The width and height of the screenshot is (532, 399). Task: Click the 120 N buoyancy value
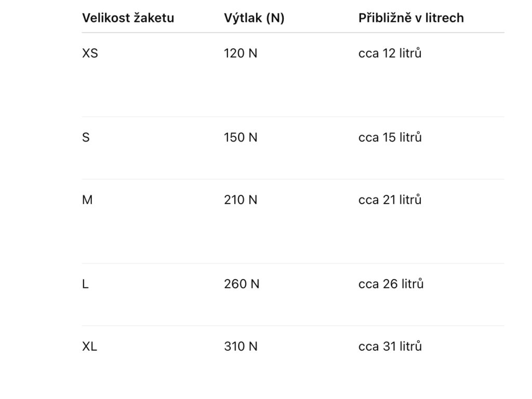point(241,54)
